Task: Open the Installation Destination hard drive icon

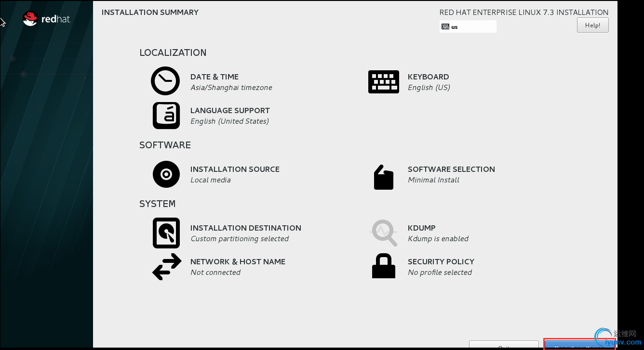Action: 166,233
